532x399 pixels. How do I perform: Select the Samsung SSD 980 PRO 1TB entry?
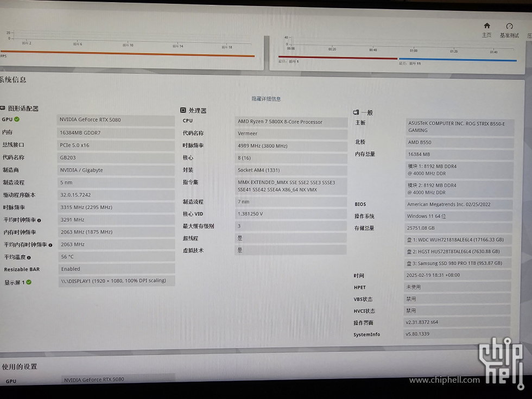[x=458, y=263]
